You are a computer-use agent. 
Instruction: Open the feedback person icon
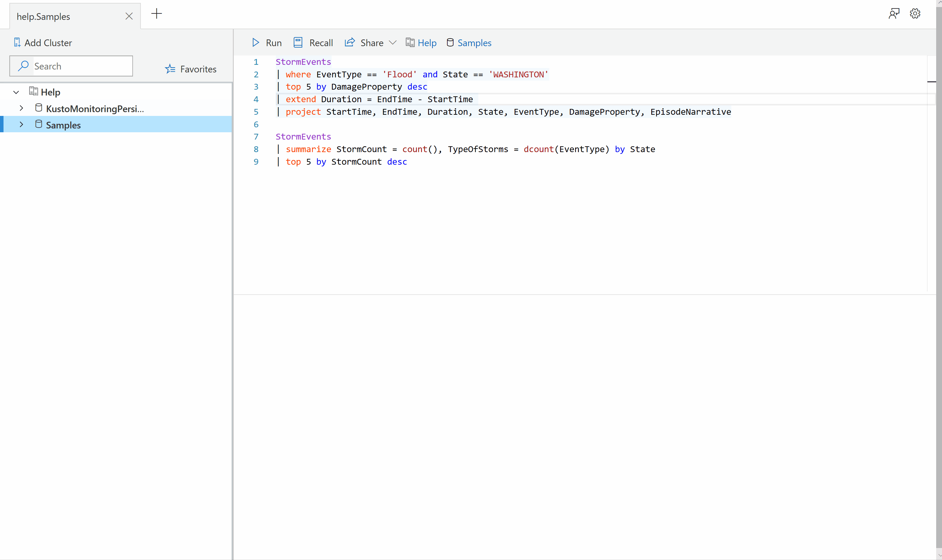(x=894, y=14)
